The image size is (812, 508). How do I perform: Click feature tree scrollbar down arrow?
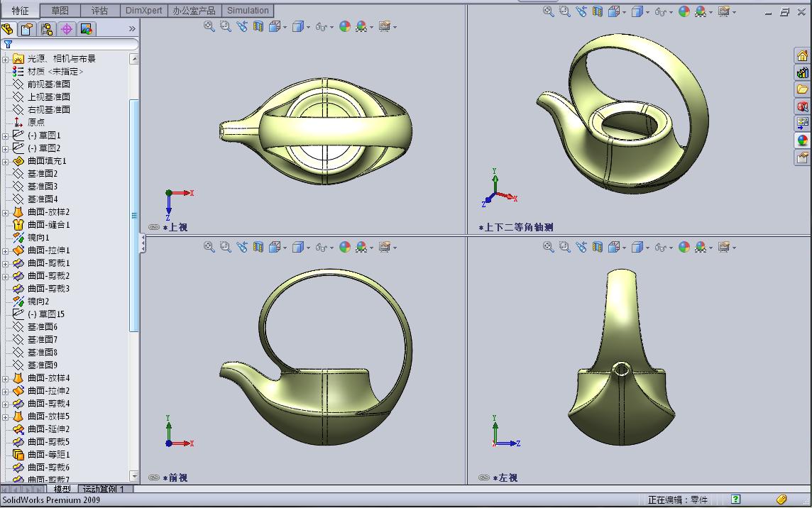134,476
